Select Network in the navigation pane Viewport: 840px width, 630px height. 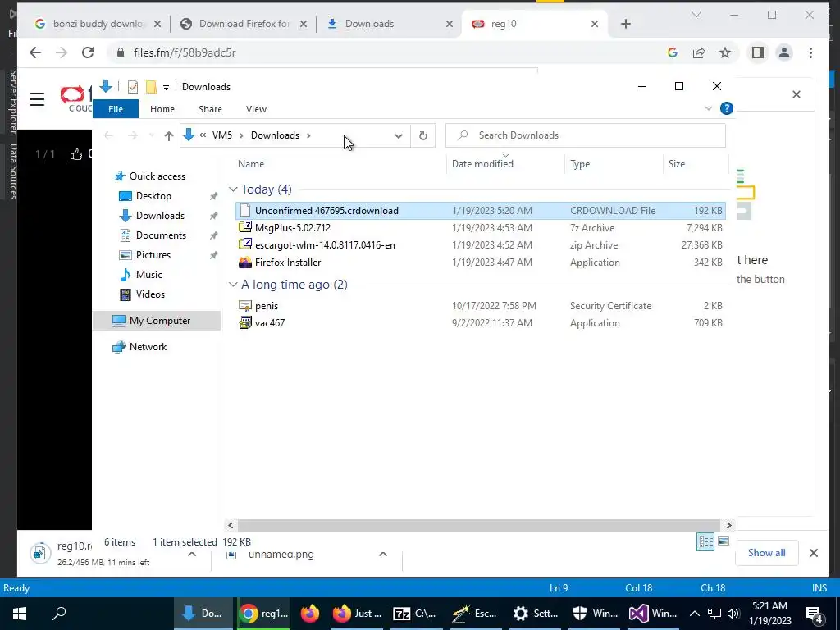click(x=148, y=347)
